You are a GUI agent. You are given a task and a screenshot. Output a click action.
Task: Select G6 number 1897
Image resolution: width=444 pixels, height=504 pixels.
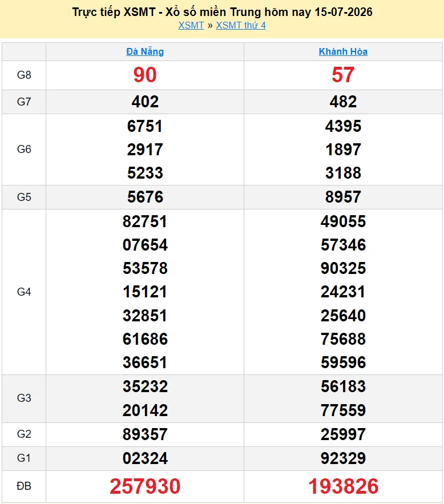tap(343, 150)
